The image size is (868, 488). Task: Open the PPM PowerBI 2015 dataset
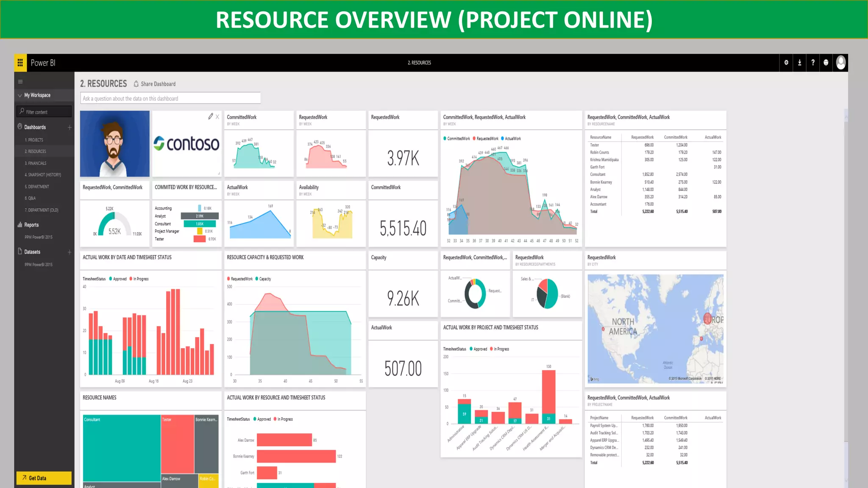click(39, 264)
